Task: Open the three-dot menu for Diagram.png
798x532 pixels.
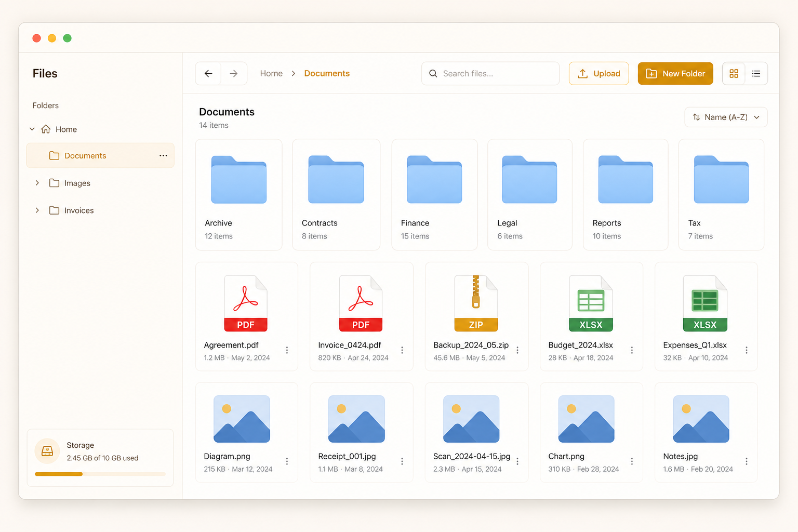Action: (x=287, y=461)
